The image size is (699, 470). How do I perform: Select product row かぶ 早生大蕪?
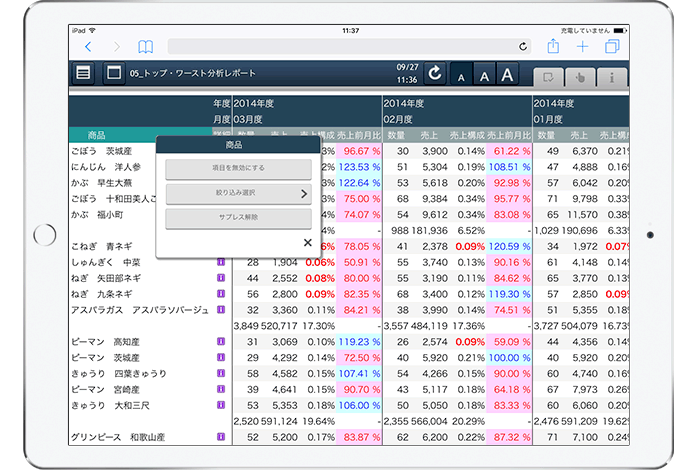pos(101,183)
